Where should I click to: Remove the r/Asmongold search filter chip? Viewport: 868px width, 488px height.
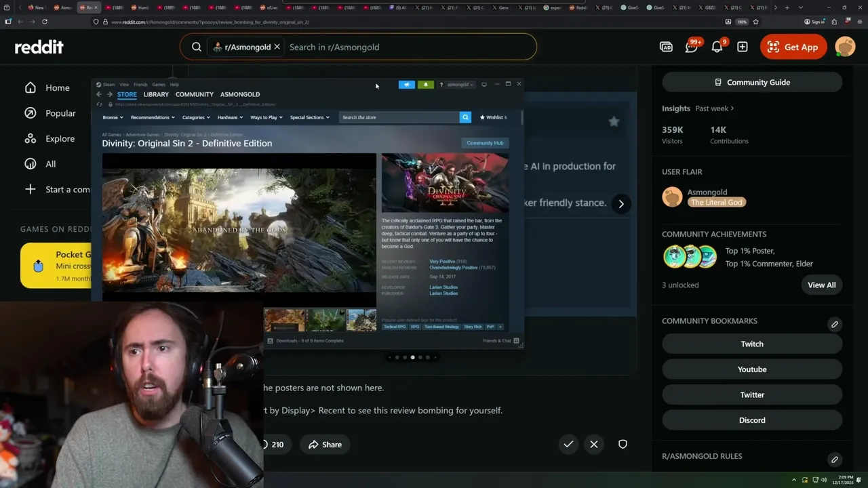[x=277, y=47]
